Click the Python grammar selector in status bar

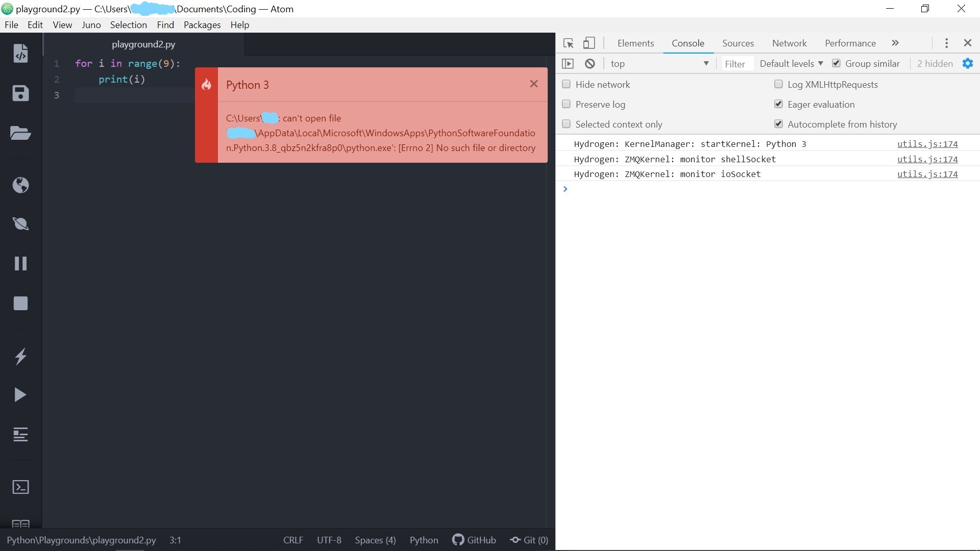(x=424, y=540)
